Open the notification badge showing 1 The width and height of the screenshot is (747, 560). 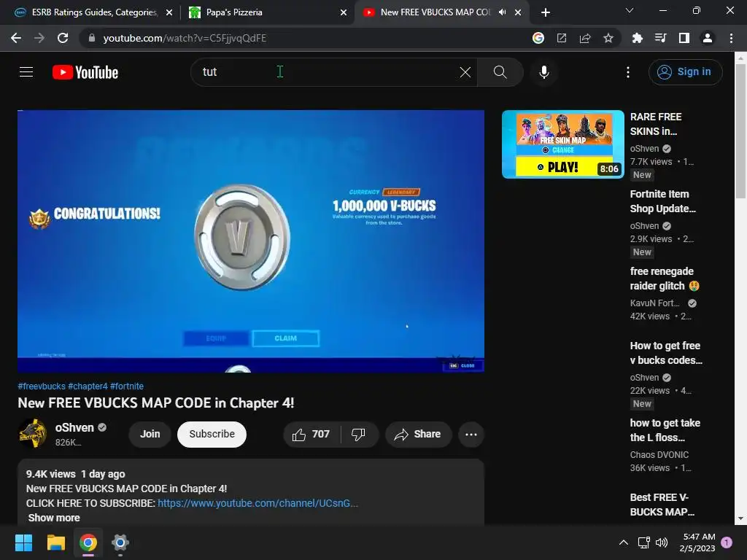(x=727, y=542)
